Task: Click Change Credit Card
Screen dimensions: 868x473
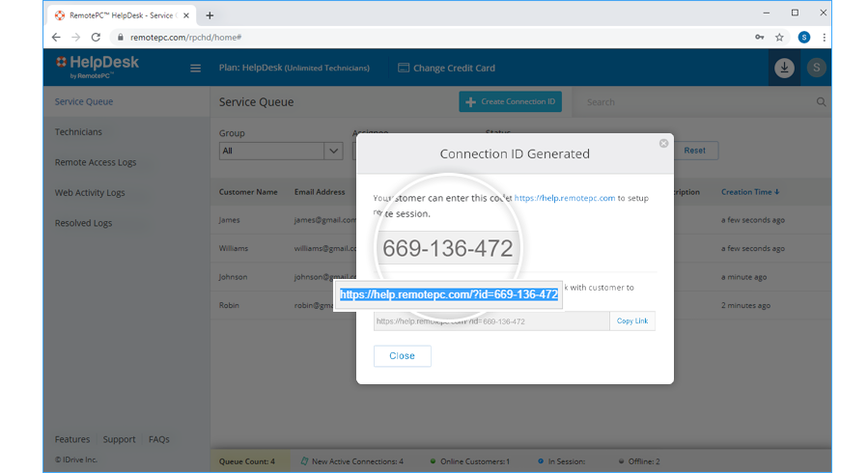Action: point(454,69)
